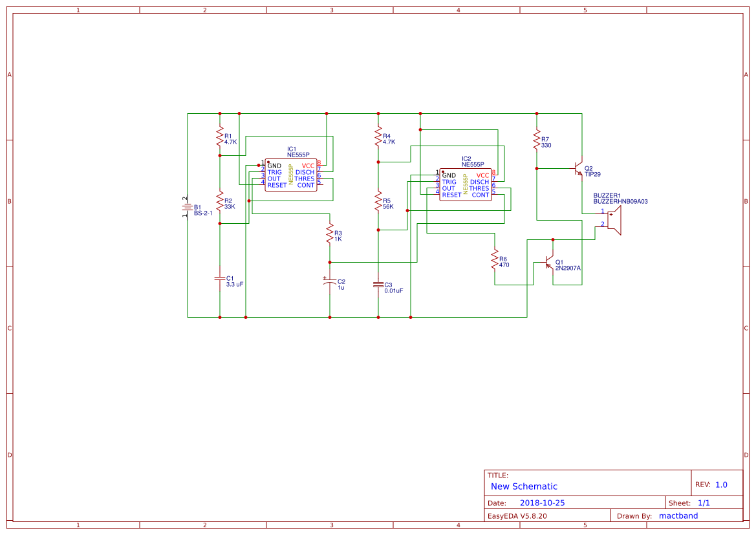Click the R7 330 resistor symbol

point(537,140)
